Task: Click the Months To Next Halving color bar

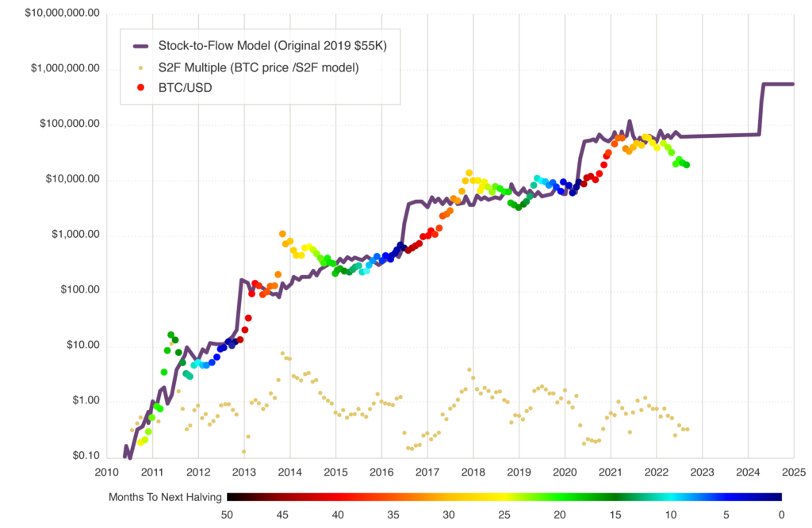Action: pos(504,497)
